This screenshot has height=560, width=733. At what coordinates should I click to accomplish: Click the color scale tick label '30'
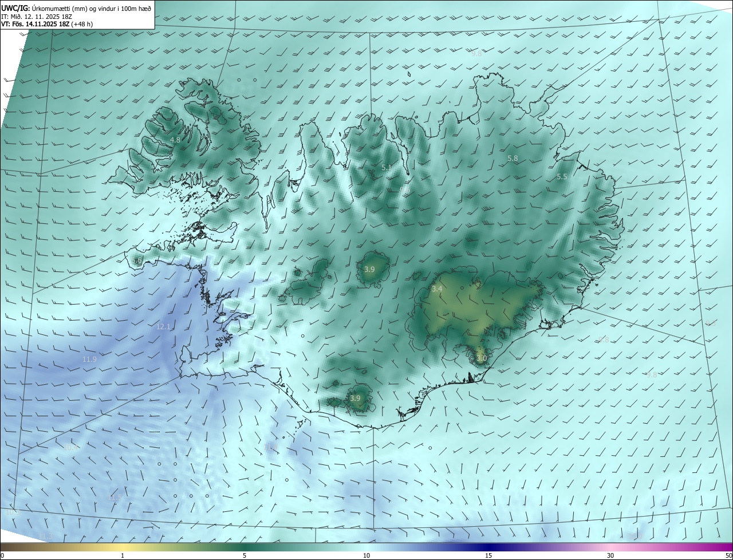610,555
